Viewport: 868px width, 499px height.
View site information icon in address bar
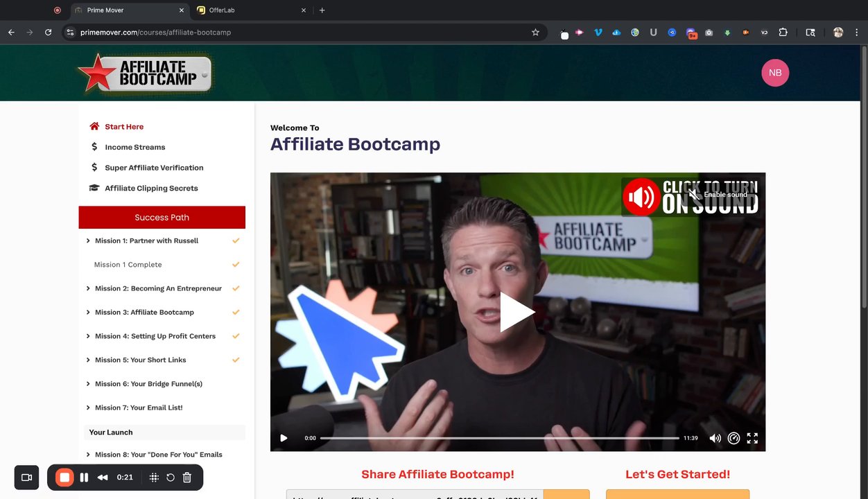pos(70,32)
